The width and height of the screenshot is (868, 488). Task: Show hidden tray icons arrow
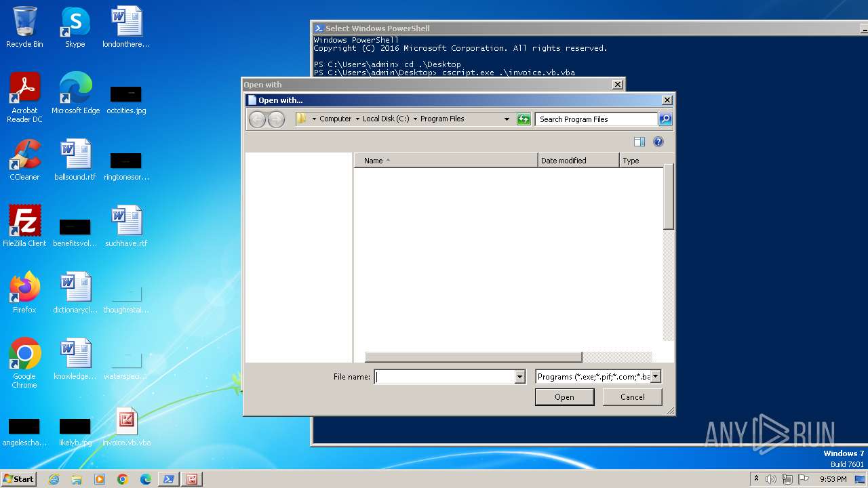[x=756, y=479]
